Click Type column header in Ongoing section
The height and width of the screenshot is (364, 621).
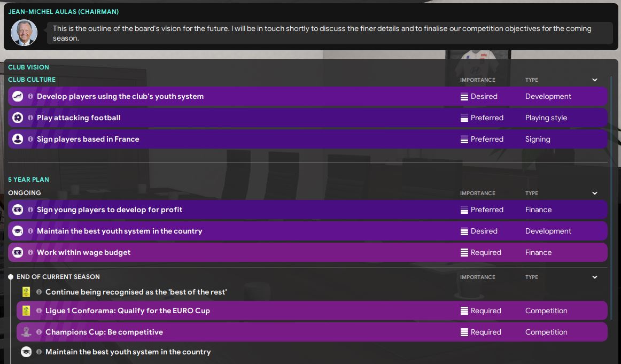(x=531, y=193)
